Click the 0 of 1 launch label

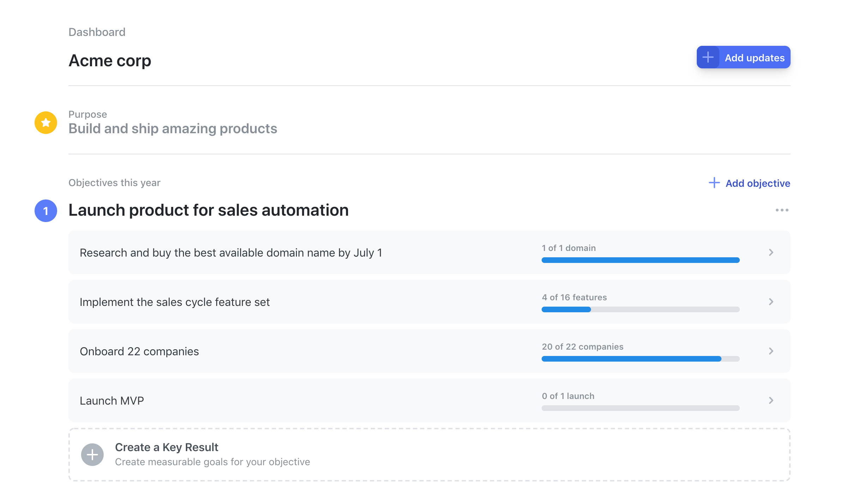coord(568,396)
